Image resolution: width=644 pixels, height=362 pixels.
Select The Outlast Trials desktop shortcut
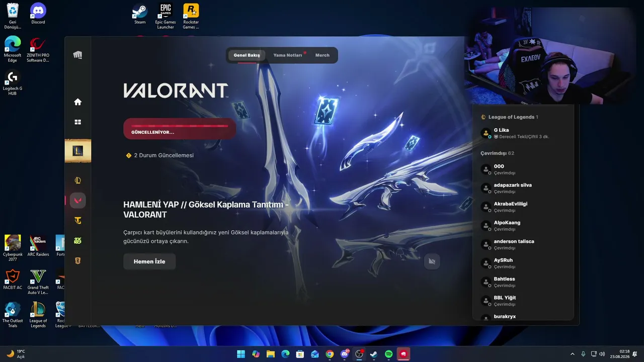(x=13, y=315)
